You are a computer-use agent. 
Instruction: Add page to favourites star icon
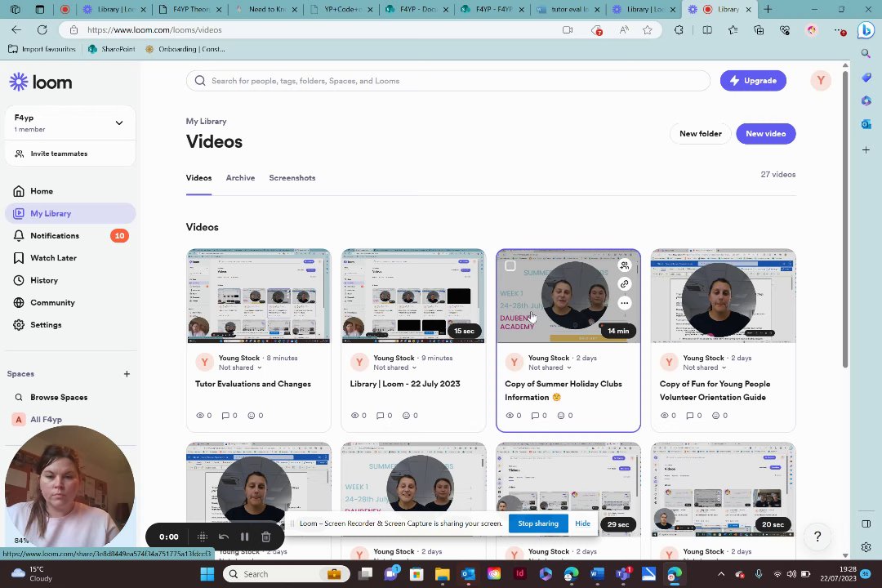click(x=648, y=30)
